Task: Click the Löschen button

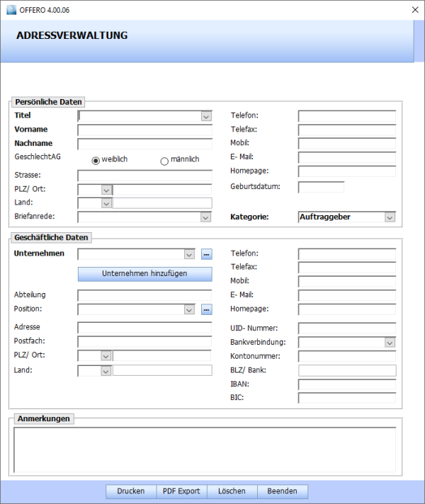Action: [232, 491]
